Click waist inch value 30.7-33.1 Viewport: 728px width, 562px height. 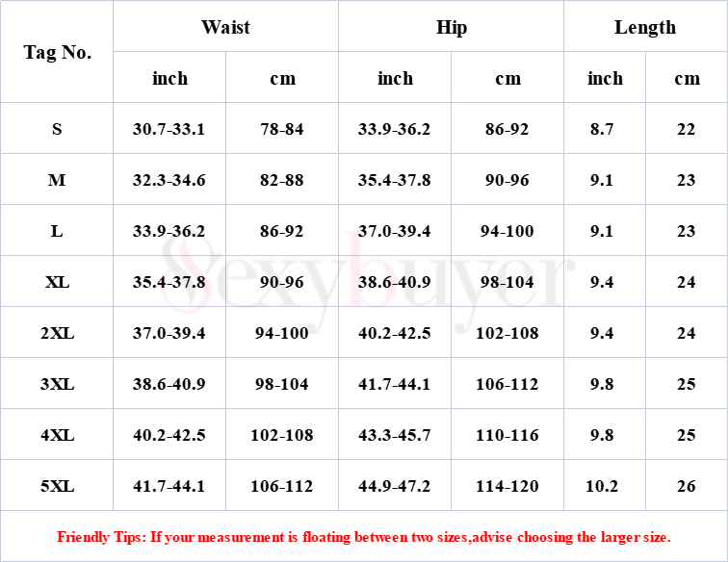pos(169,129)
